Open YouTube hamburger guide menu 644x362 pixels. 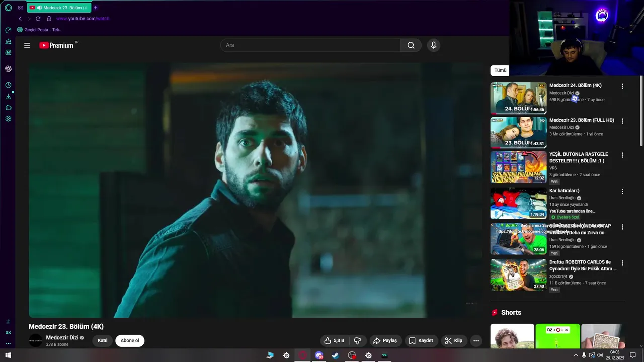pyautogui.click(x=27, y=45)
